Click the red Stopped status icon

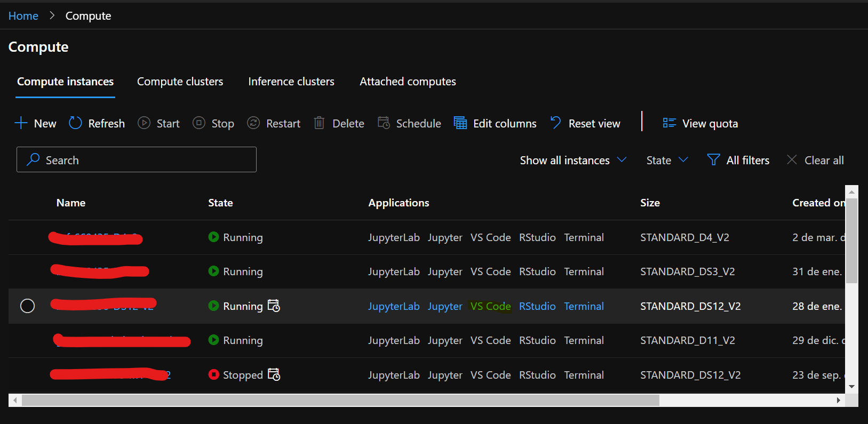(x=214, y=374)
